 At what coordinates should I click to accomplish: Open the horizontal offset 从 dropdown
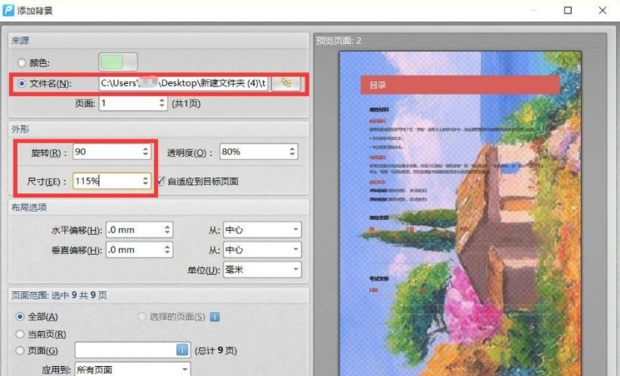point(263,230)
